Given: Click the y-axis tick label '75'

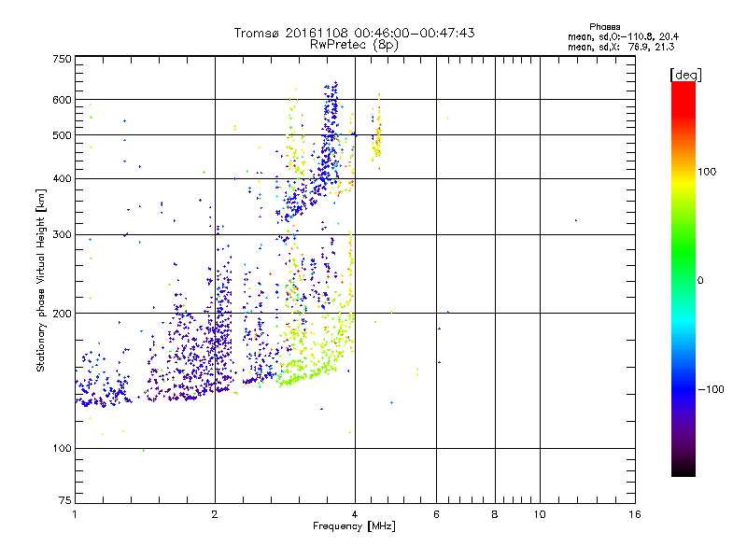Looking at the screenshot, I should coord(65,500).
